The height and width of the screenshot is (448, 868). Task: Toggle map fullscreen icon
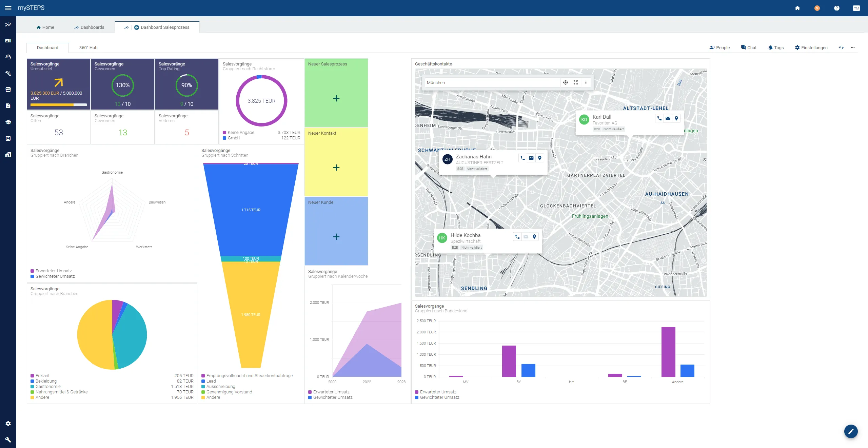(x=576, y=82)
